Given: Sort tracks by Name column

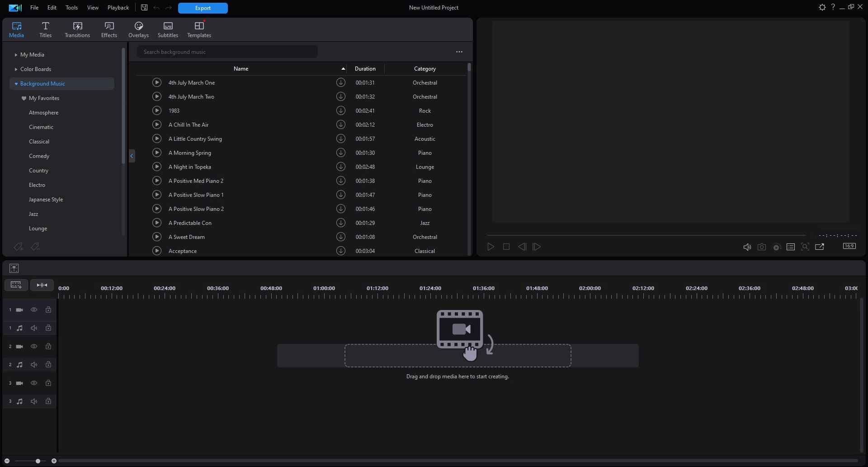Looking at the screenshot, I should (241, 69).
